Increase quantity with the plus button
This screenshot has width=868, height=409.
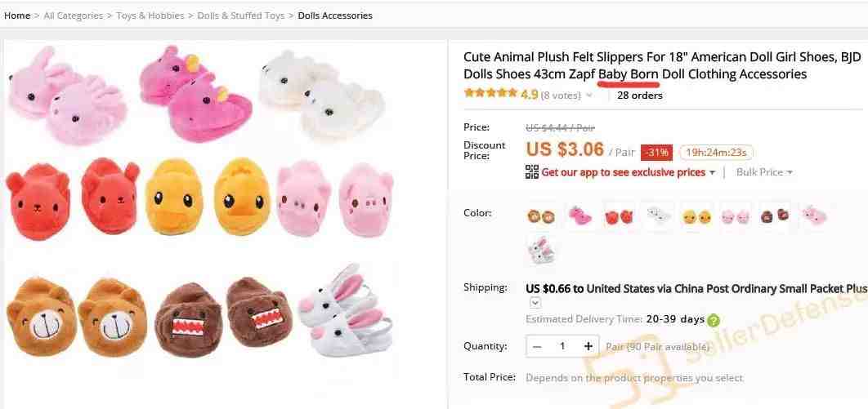coord(588,346)
